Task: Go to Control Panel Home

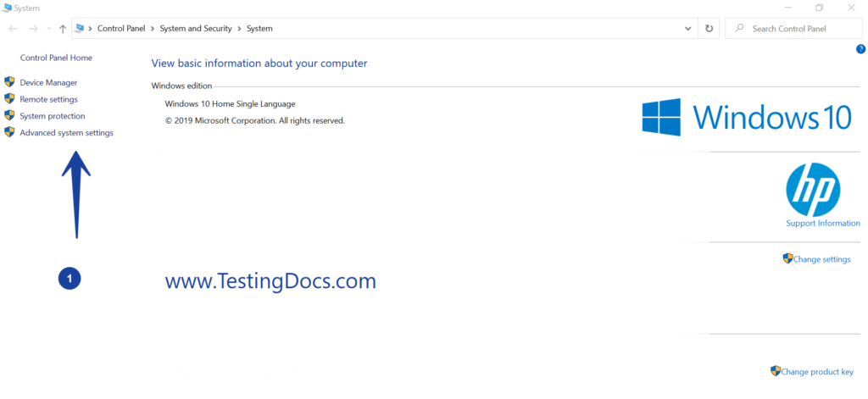Action: (56, 58)
